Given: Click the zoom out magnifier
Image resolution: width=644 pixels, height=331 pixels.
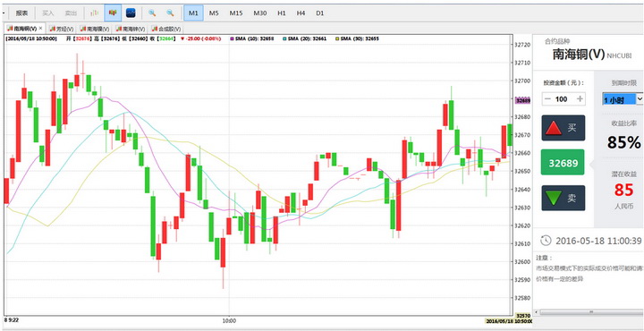Looking at the screenshot, I should coord(170,13).
